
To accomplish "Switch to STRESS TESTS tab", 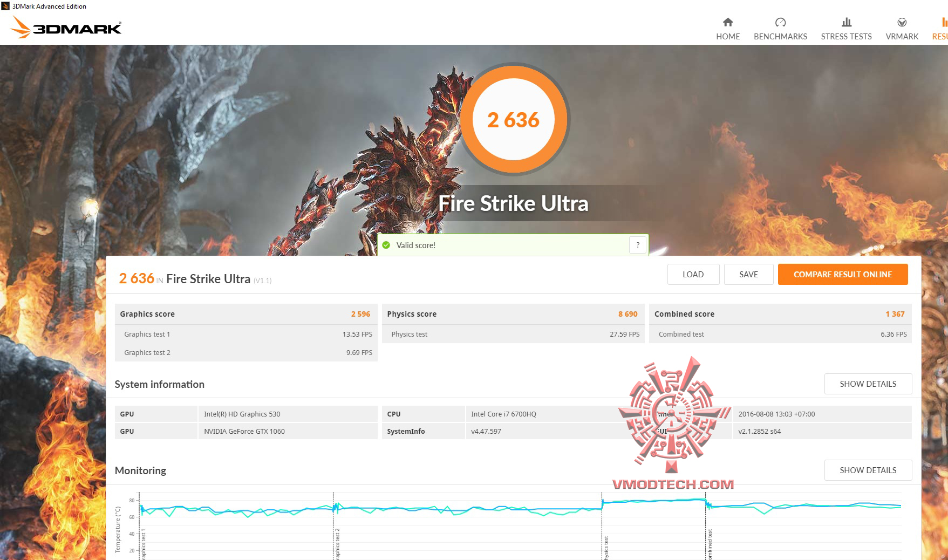I will [847, 29].
